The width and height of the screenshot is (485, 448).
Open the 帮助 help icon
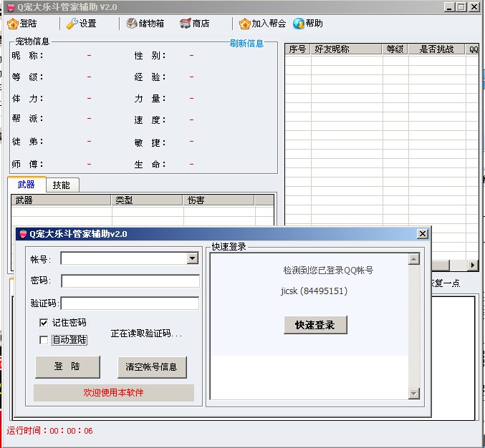click(299, 24)
